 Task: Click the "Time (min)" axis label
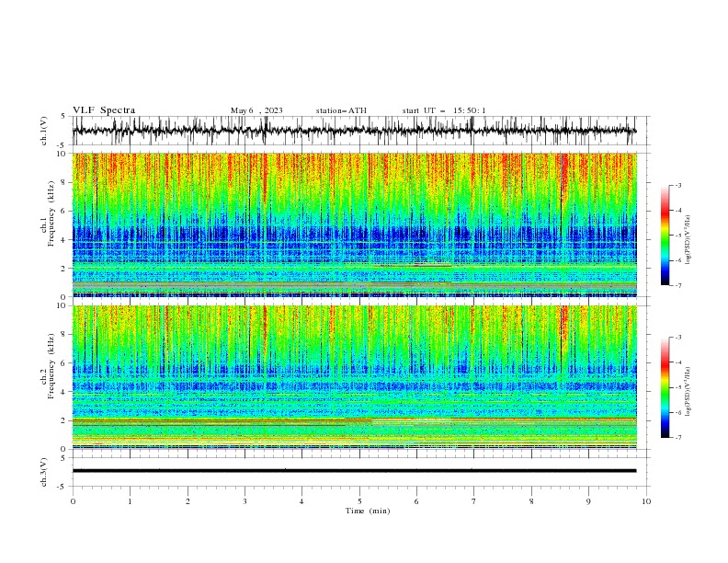click(368, 511)
